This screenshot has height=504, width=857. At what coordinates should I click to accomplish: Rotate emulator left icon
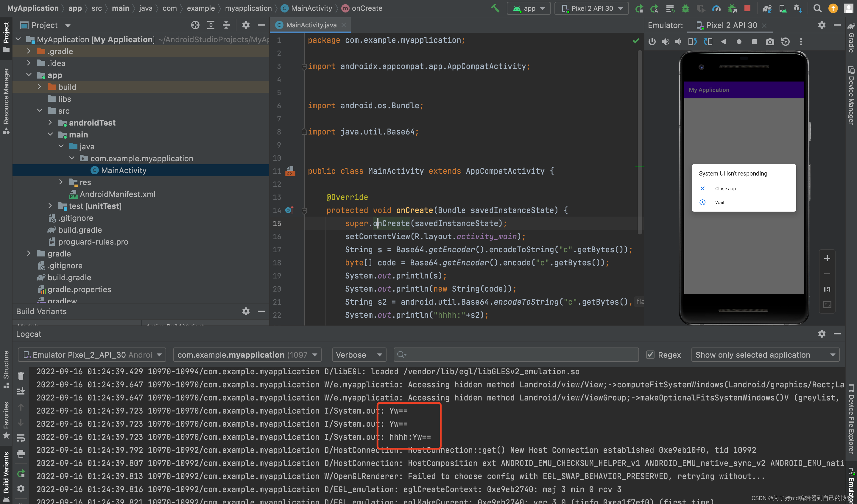(x=692, y=41)
